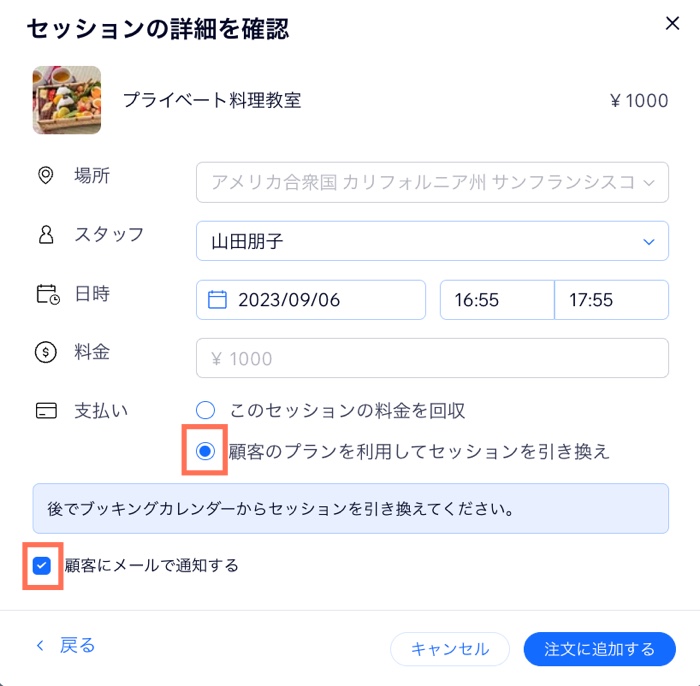
Task: Close the dialog with the X icon
Action: (x=672, y=23)
